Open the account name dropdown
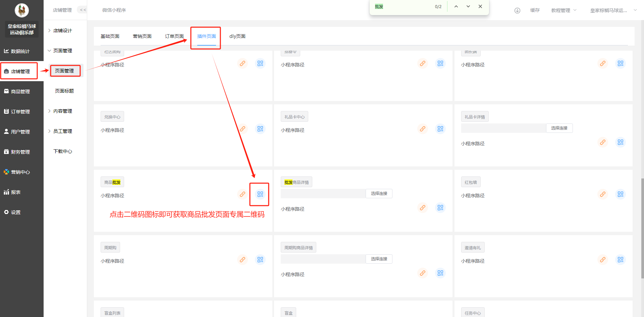This screenshot has height=317, width=644. point(612,10)
